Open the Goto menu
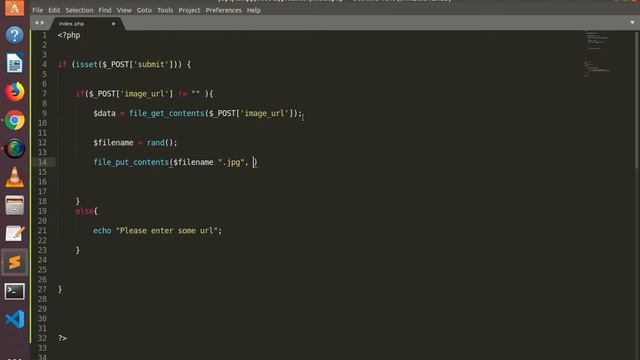The width and height of the screenshot is (640, 360). [x=144, y=10]
